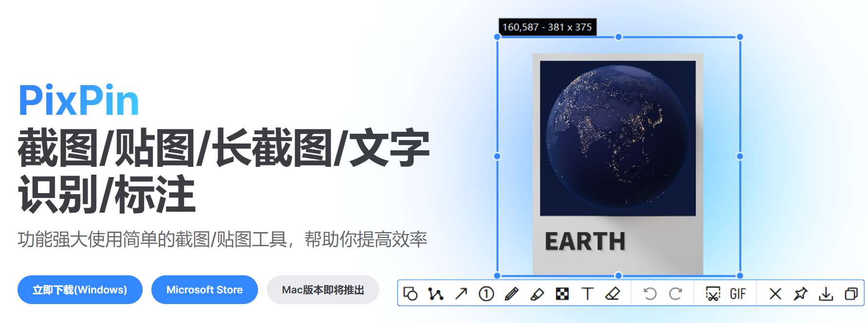Screen dimensions: 868x323
Task: Redo the annotation
Action: point(675,293)
